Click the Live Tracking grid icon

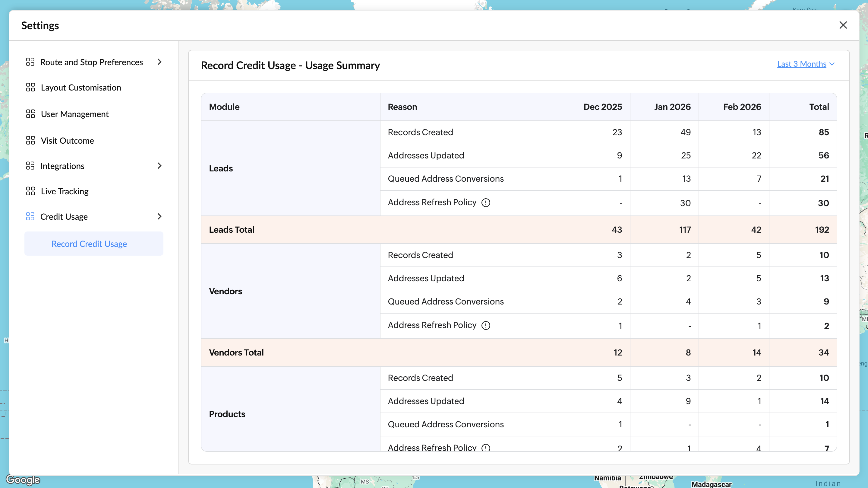point(30,191)
